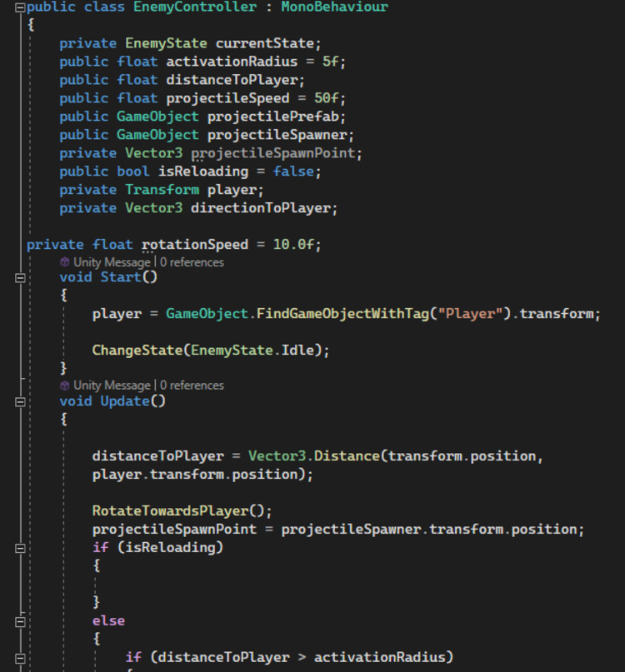This screenshot has width=625, height=672.
Task: Show the 0 references lens above Start()
Action: coord(192,262)
